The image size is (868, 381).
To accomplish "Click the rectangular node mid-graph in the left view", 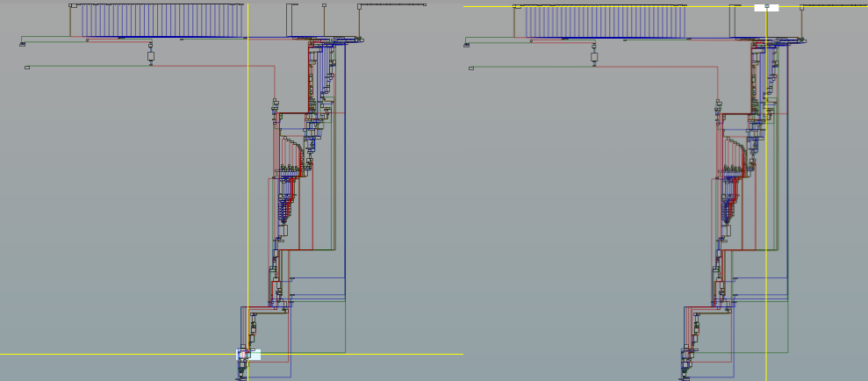I will (x=283, y=231).
